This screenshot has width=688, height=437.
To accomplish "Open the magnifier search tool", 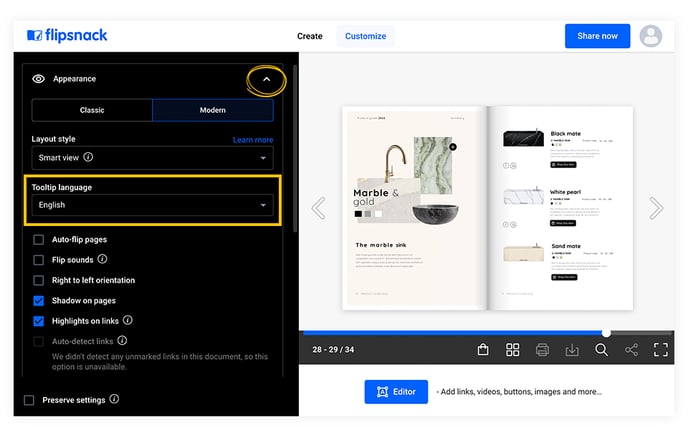I will tap(602, 350).
